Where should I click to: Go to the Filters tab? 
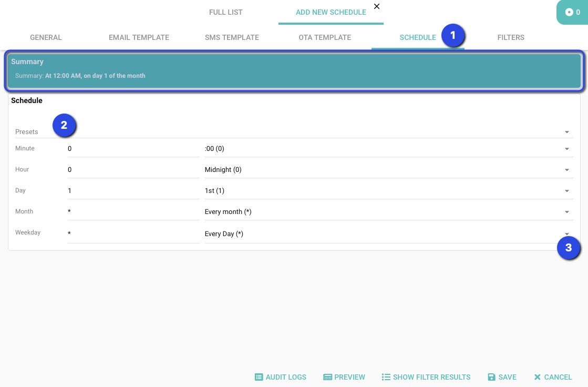[x=511, y=37]
